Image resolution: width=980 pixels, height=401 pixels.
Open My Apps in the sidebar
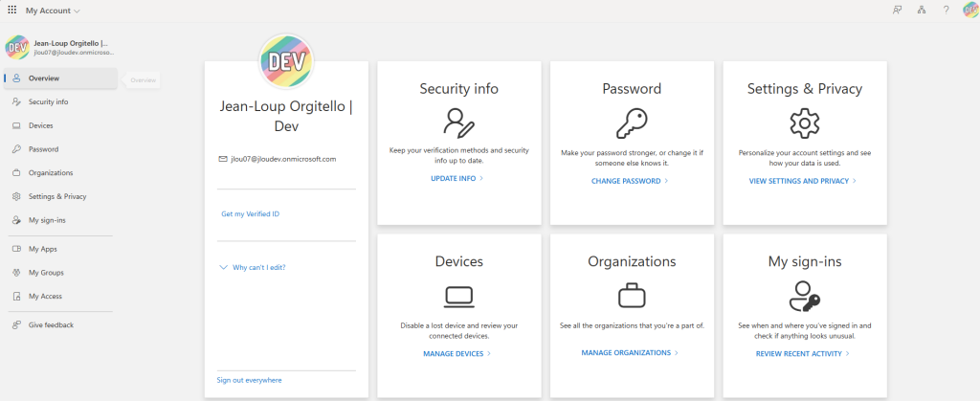60,249
